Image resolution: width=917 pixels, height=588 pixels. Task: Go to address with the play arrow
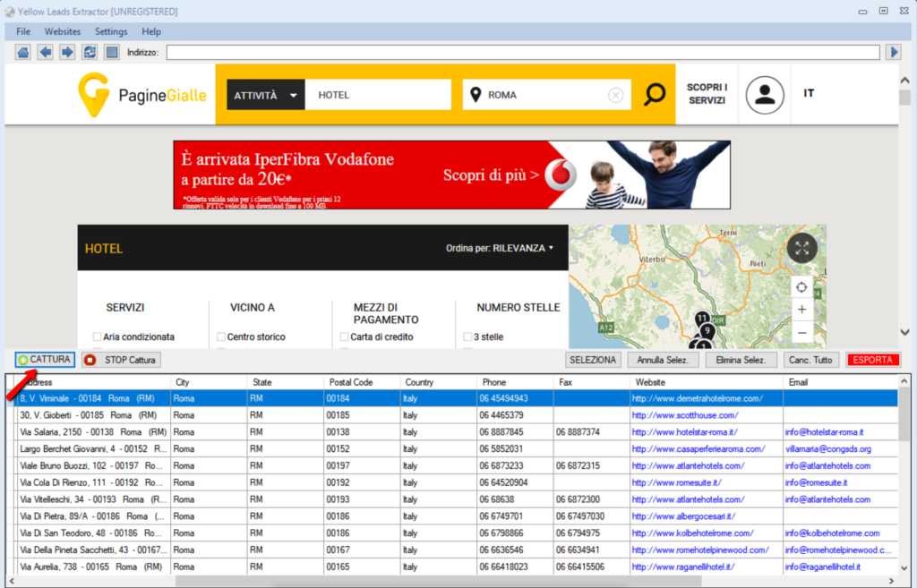(x=895, y=53)
